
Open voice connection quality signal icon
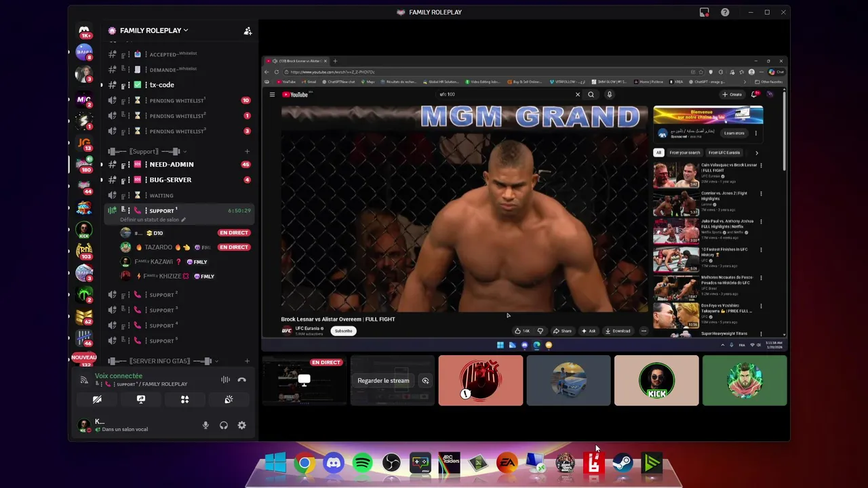[84, 380]
